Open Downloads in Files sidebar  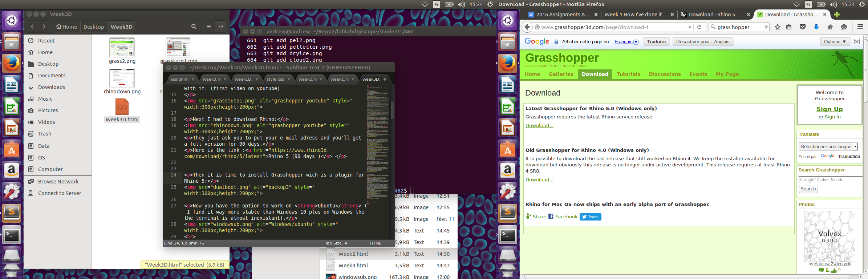pyautogui.click(x=52, y=87)
